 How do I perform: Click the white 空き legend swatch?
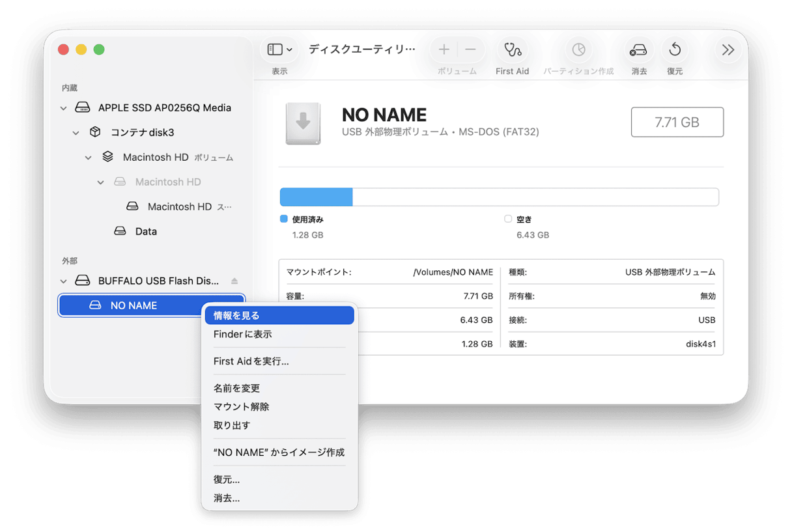(x=508, y=219)
